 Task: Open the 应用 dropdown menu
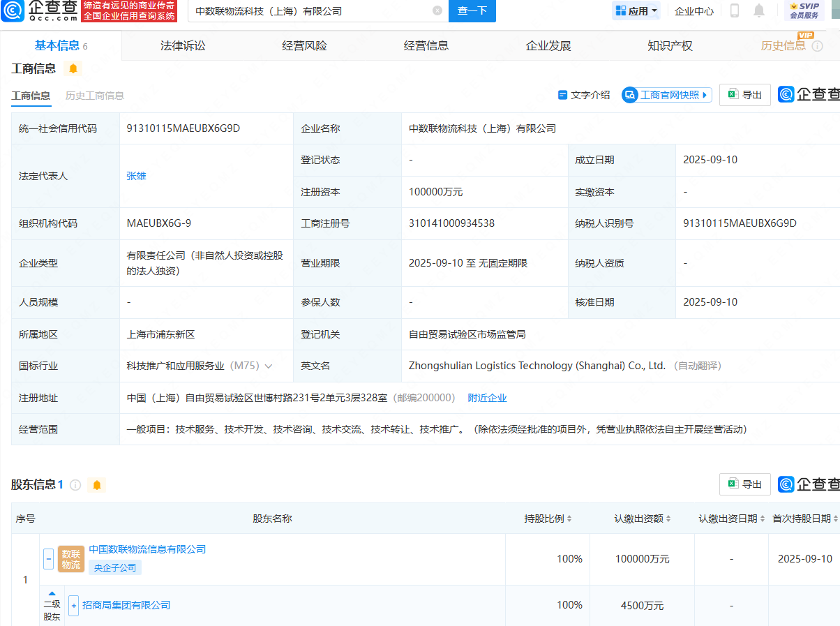(x=636, y=10)
